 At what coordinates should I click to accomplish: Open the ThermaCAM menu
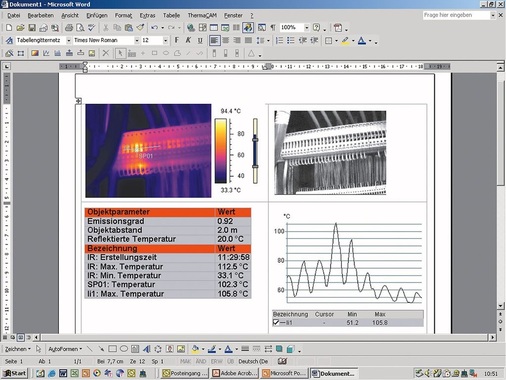202,15
